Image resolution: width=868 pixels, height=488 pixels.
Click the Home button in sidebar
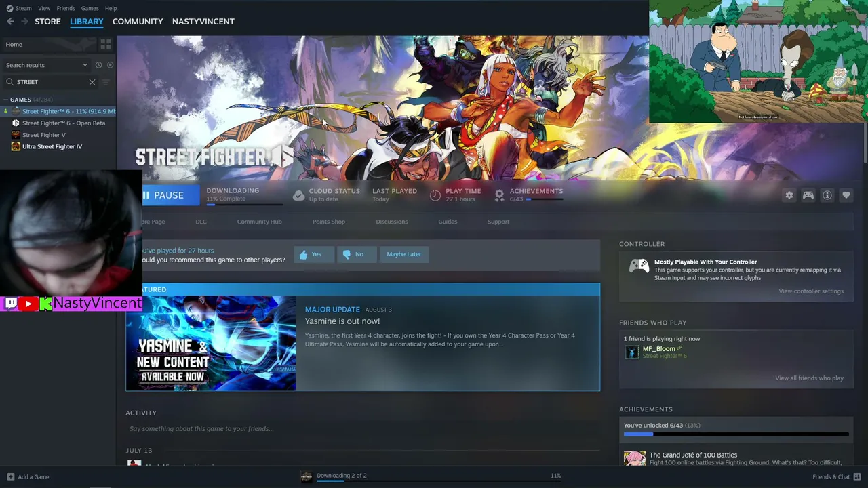pos(49,45)
